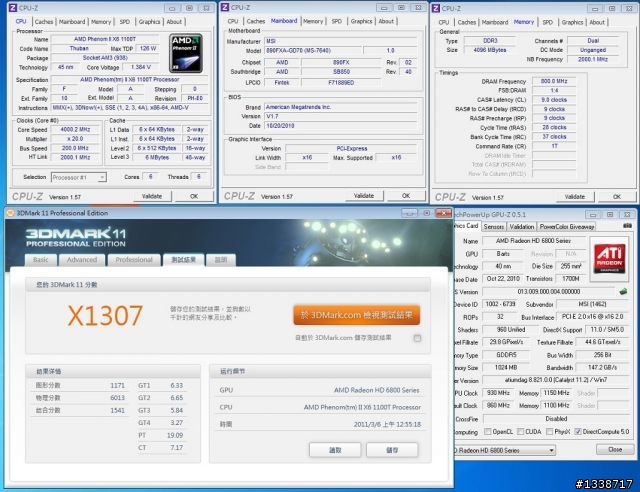Click the GPU-Z BIOS save chip icon
The image size is (640, 492).
pos(623,292)
